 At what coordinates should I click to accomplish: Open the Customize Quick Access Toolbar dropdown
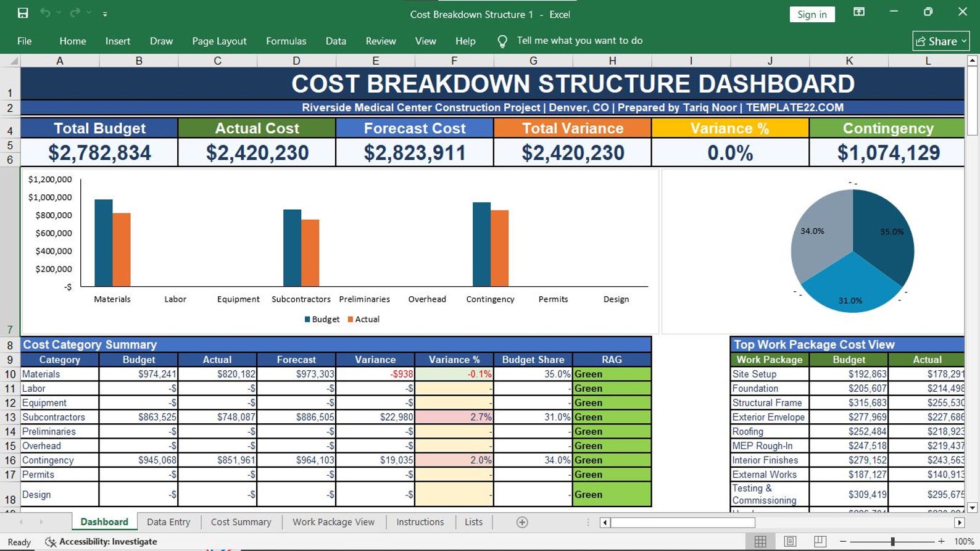[105, 14]
